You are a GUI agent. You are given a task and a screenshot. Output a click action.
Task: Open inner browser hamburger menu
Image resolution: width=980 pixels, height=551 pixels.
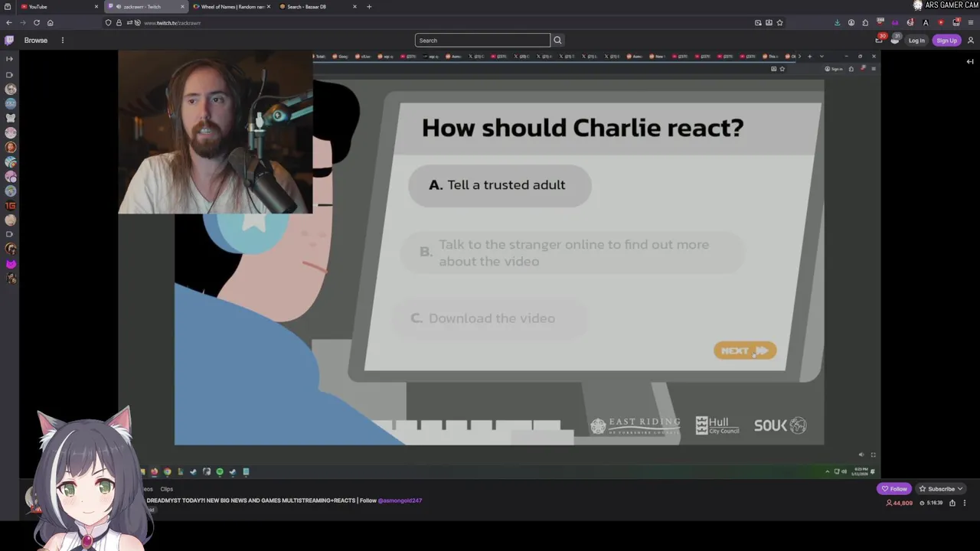point(874,69)
